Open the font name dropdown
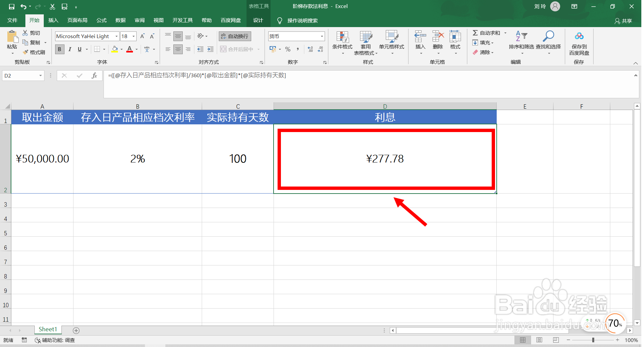644x347 pixels. coord(117,36)
